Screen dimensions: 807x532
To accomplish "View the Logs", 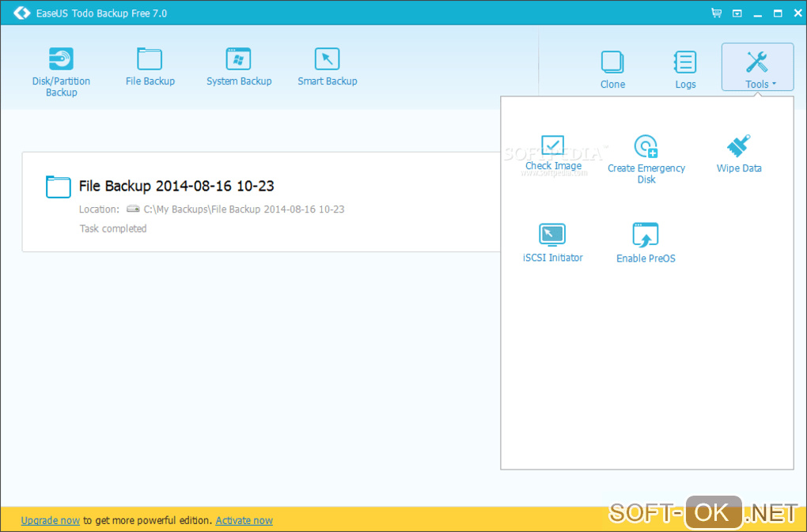I will [685, 70].
